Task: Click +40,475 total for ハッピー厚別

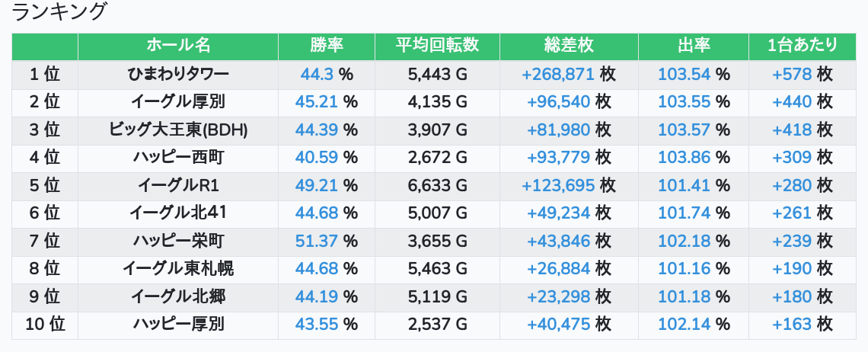Action: 559,325
